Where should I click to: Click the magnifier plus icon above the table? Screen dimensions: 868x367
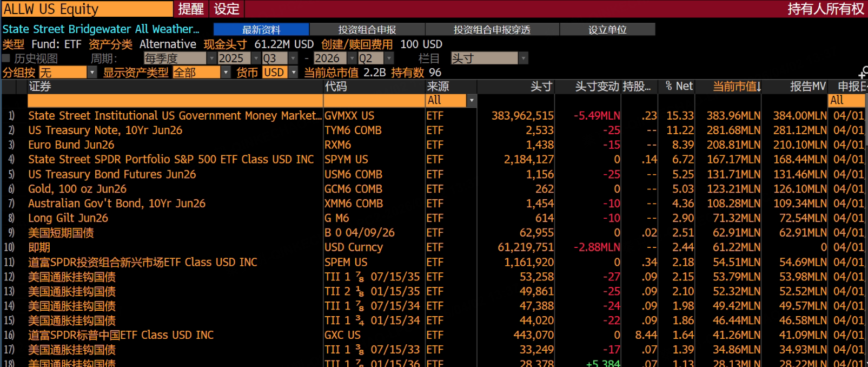pyautogui.click(x=863, y=73)
